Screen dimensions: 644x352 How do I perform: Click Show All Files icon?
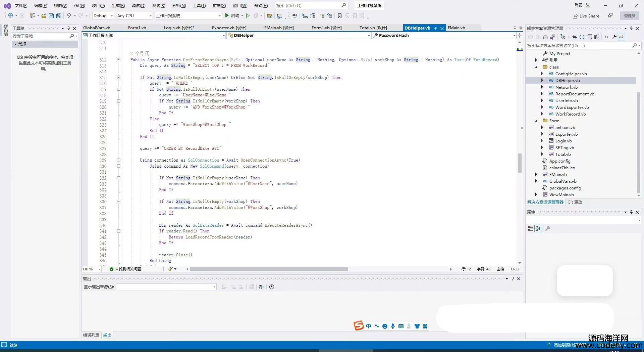tap(597, 37)
